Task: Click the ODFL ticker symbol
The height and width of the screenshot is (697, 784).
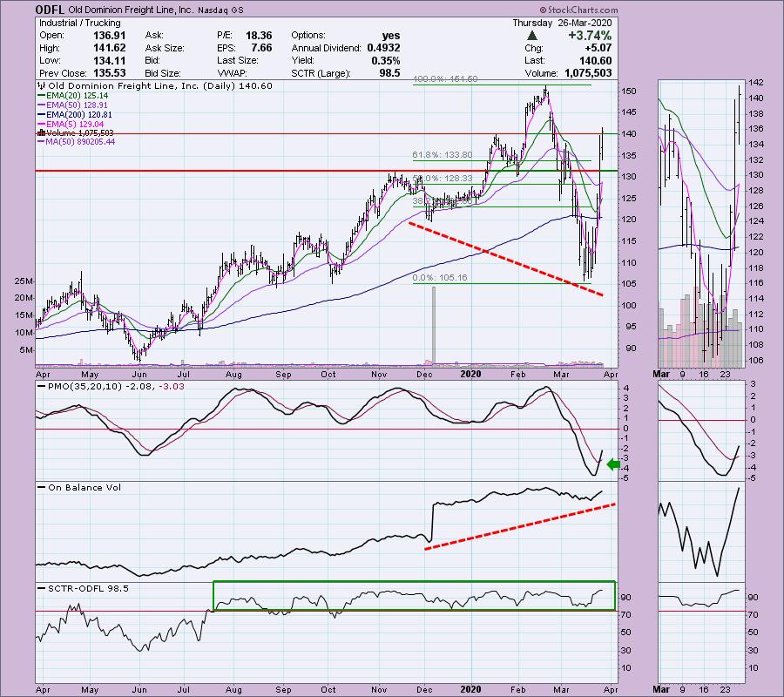Action: coord(49,10)
